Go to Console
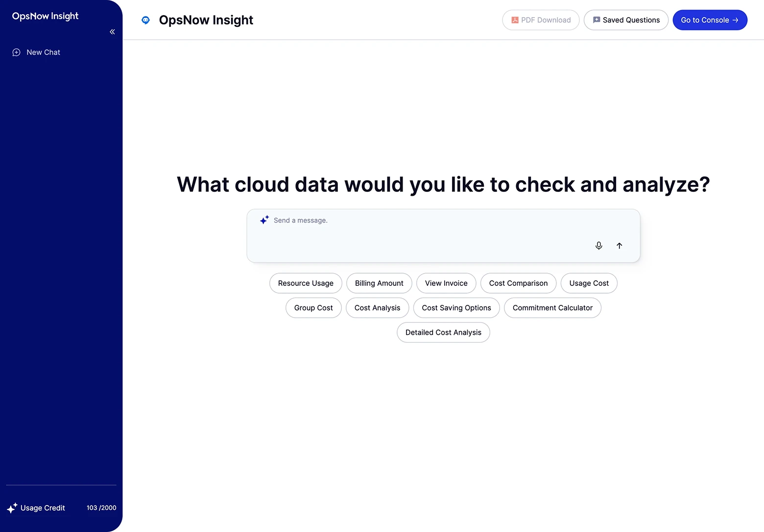This screenshot has width=764, height=532. [x=710, y=20]
